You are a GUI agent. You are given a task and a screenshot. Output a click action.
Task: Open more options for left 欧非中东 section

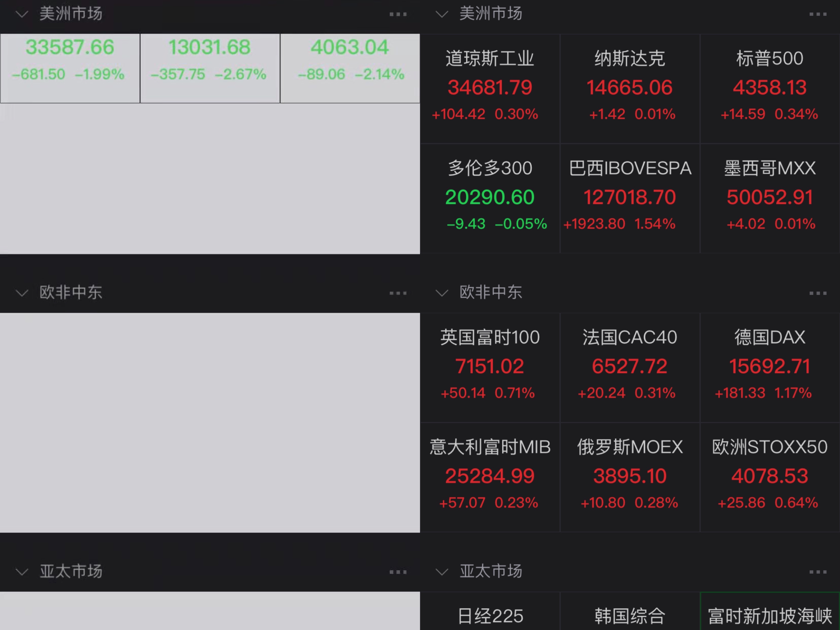tap(397, 293)
